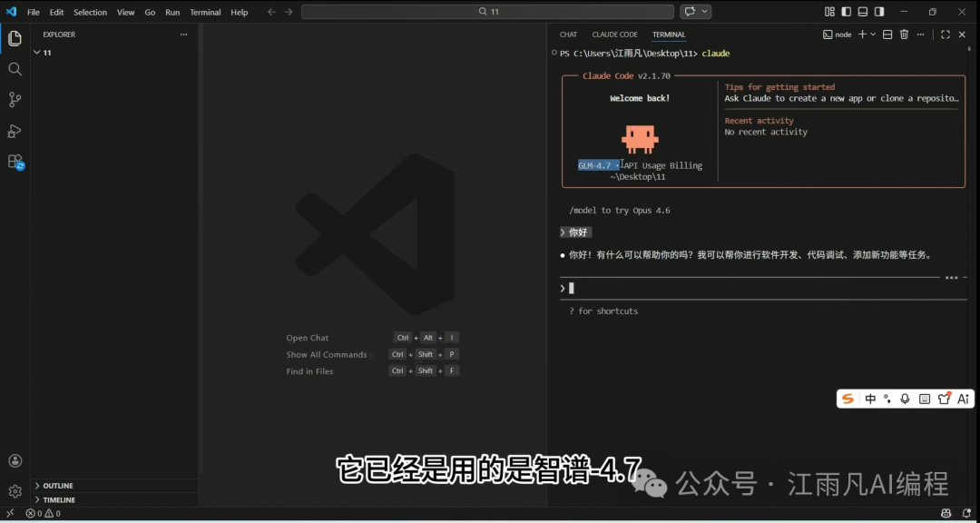Create a new terminal with plus button
The width and height of the screenshot is (980, 523).
coord(863,35)
